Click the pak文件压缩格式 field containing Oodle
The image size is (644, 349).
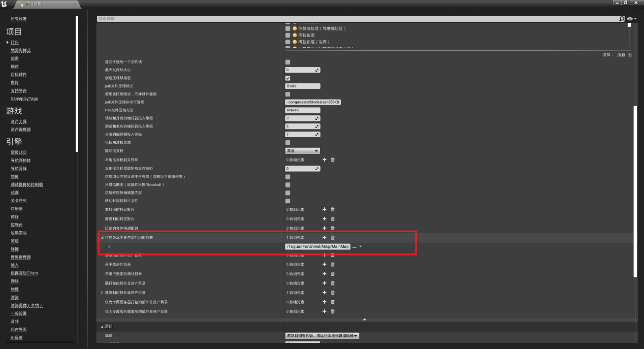(x=303, y=86)
